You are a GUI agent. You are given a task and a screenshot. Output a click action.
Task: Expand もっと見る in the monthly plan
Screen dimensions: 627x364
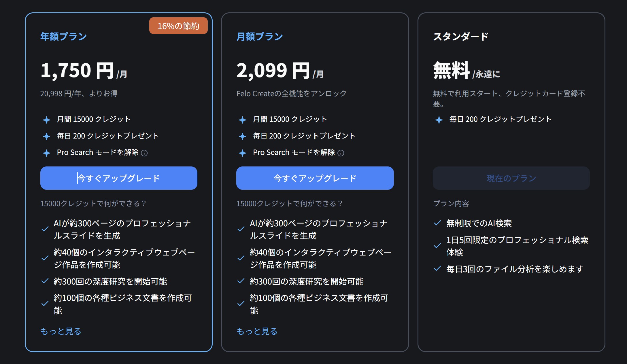(x=257, y=331)
